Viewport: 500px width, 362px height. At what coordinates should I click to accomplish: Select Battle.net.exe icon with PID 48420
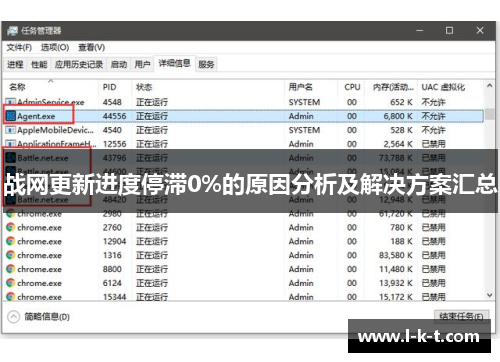(11, 200)
